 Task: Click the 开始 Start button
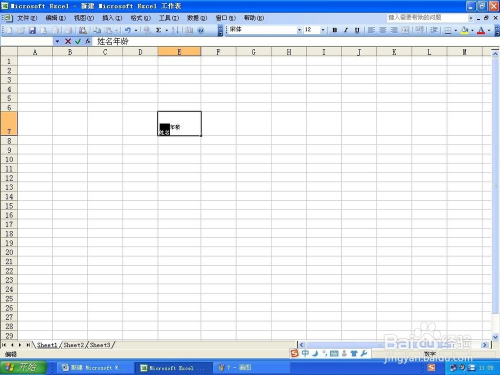click(23, 367)
